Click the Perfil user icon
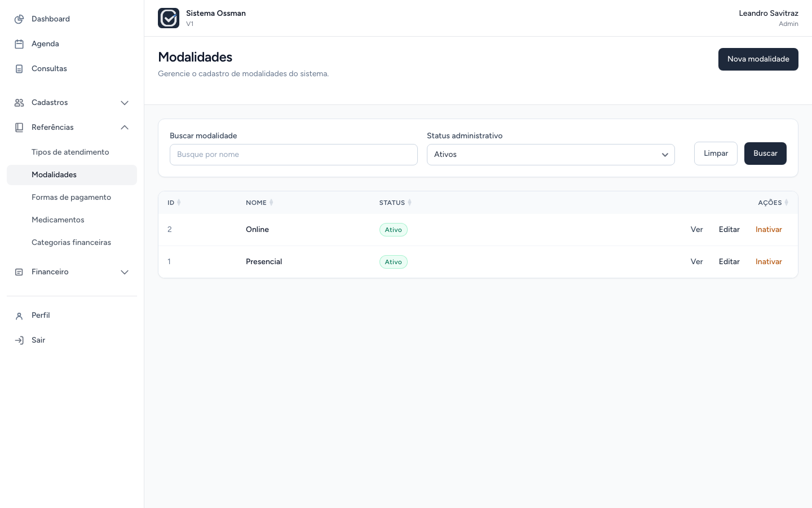The height and width of the screenshot is (508, 812). [19, 316]
